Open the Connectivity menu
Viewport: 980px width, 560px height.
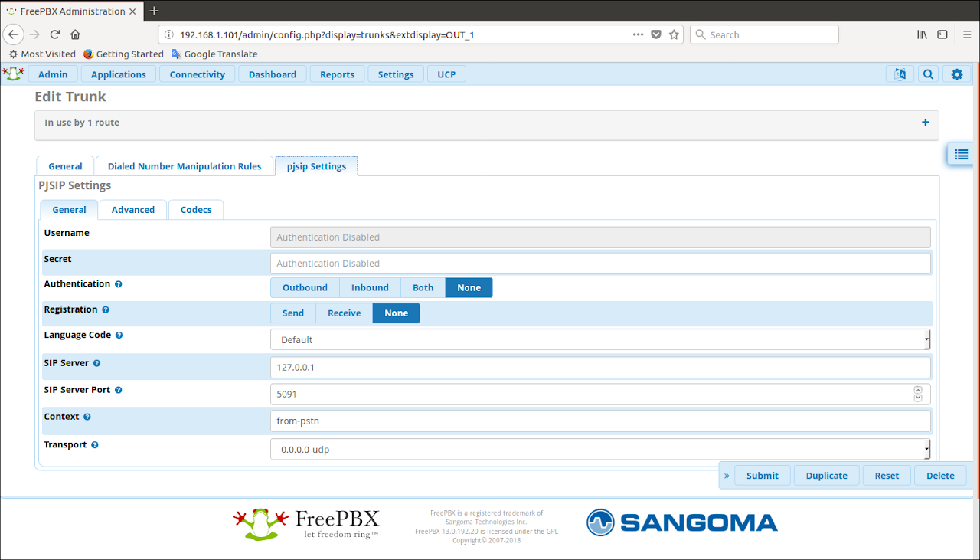click(x=197, y=74)
